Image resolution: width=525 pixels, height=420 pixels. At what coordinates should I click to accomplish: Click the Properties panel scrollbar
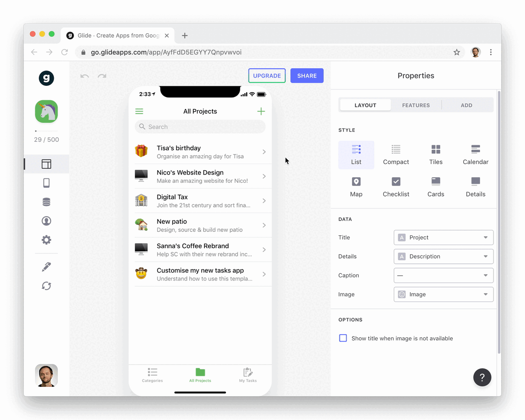[499, 222]
